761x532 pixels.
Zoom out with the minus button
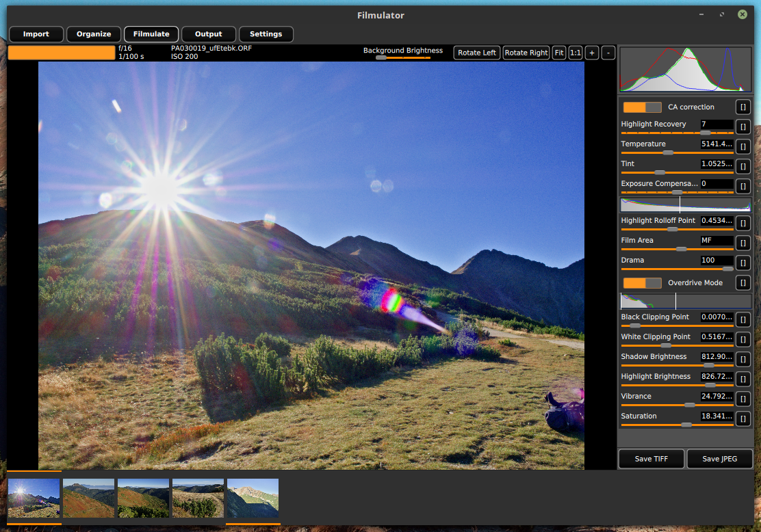[608, 53]
